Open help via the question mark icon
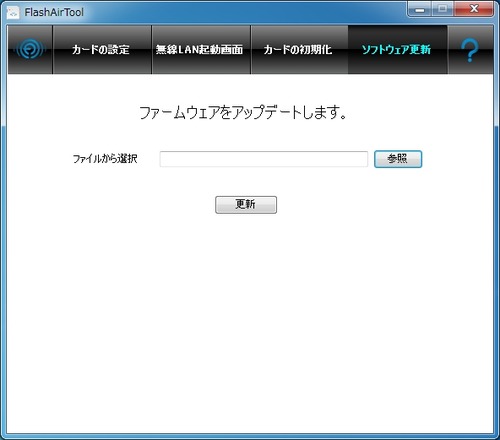The image size is (500, 440). click(x=470, y=50)
